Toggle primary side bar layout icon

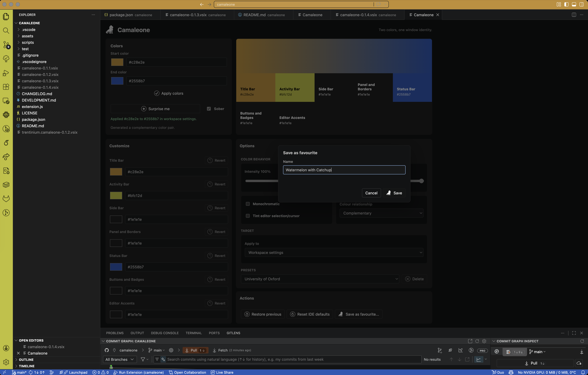(566, 4)
